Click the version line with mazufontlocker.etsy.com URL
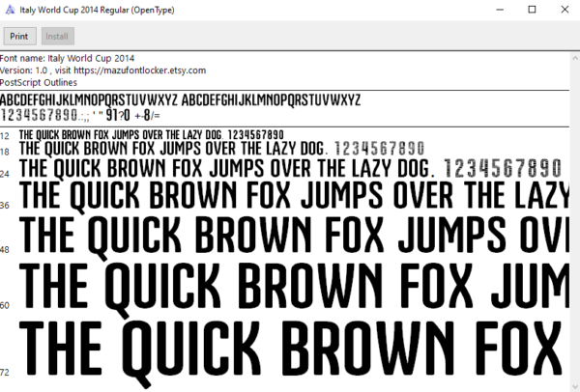 [x=102, y=70]
